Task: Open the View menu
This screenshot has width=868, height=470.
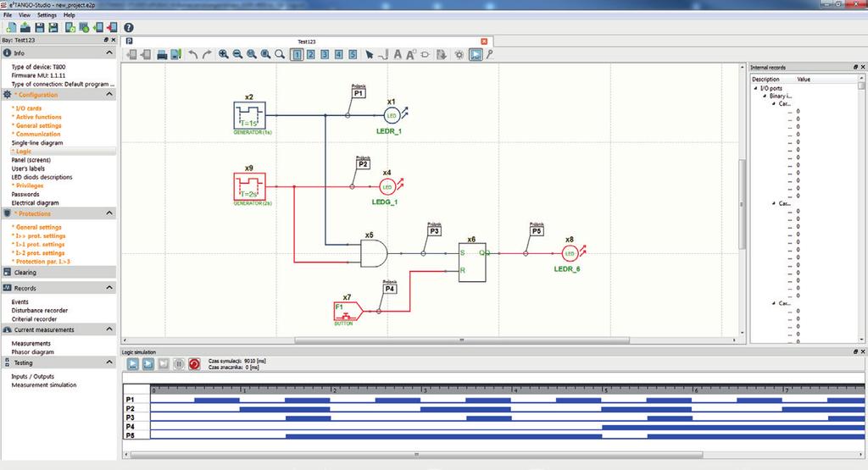Action: pyautogui.click(x=25, y=15)
